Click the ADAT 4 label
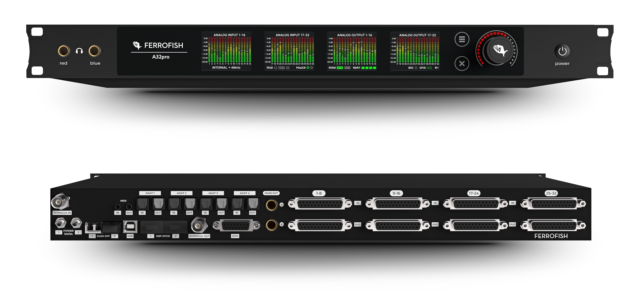The height and width of the screenshot is (298, 644). point(245,193)
